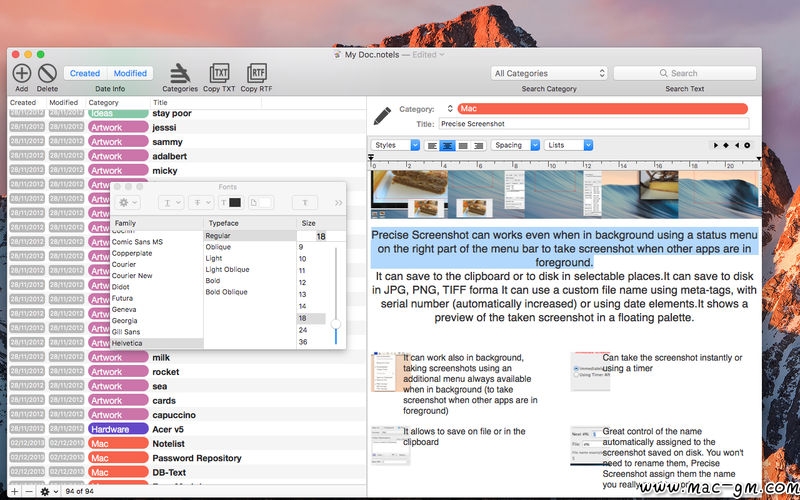Click the Delete note icon

pyautogui.click(x=47, y=73)
